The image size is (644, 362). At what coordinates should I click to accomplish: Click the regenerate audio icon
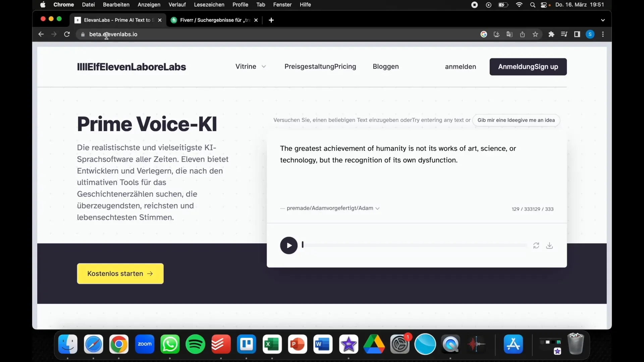536,246
